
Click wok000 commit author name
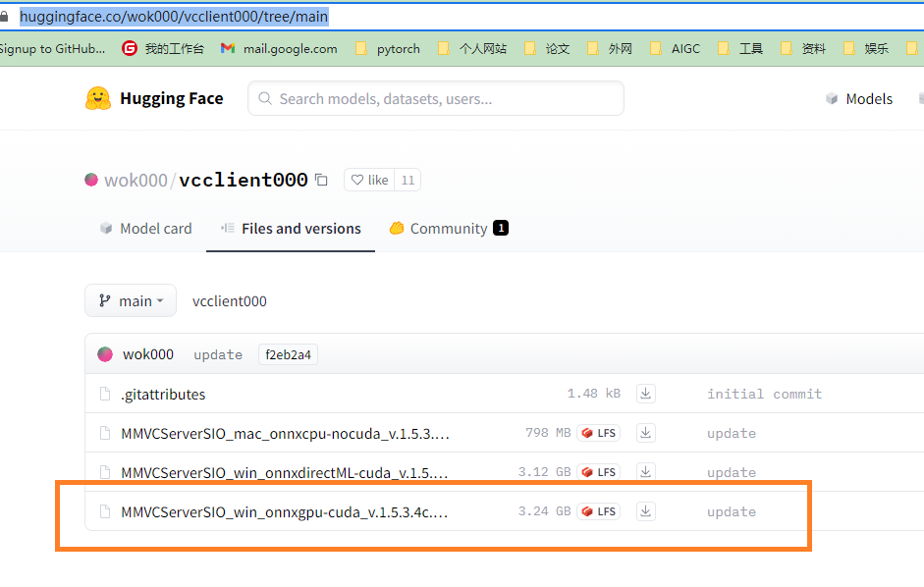click(x=148, y=354)
